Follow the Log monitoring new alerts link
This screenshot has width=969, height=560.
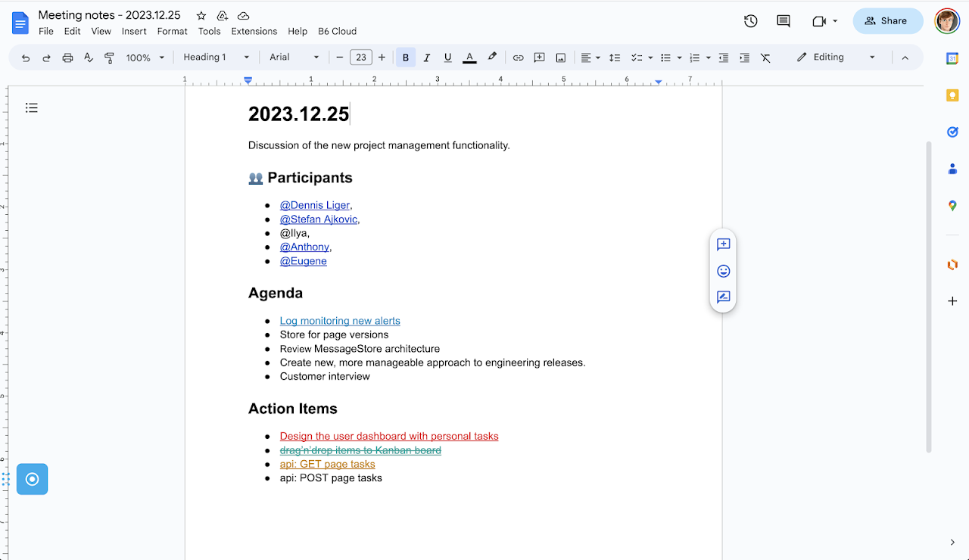click(x=340, y=321)
